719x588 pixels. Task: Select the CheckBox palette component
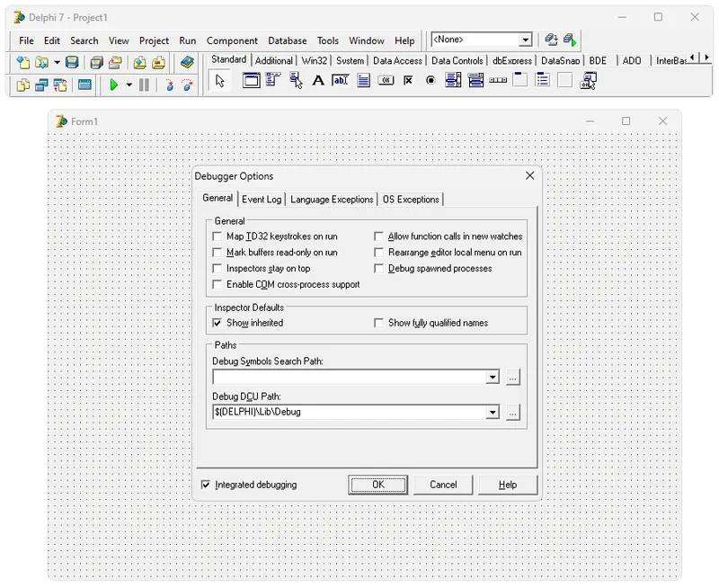(408, 81)
